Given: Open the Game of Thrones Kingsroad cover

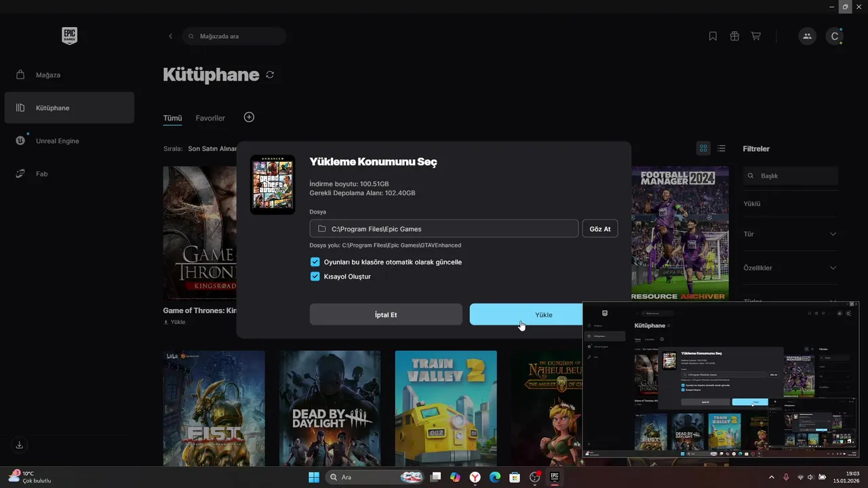Looking at the screenshot, I should point(199,234).
